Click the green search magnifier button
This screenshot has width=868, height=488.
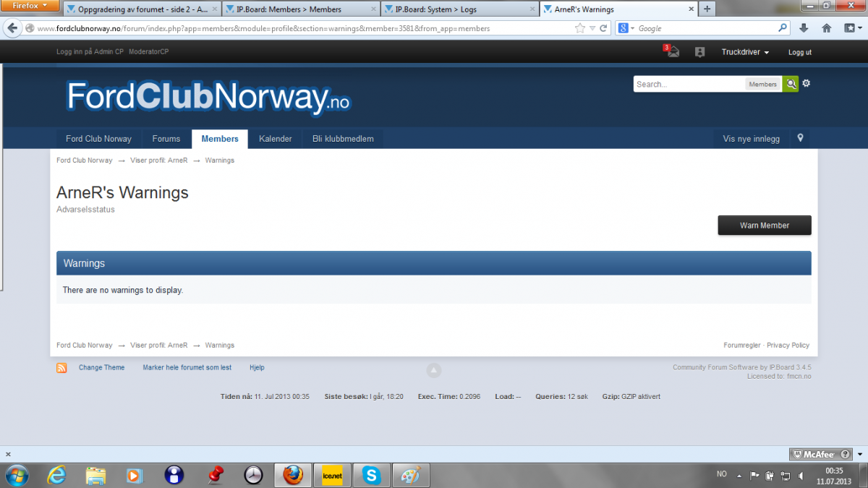coord(791,85)
